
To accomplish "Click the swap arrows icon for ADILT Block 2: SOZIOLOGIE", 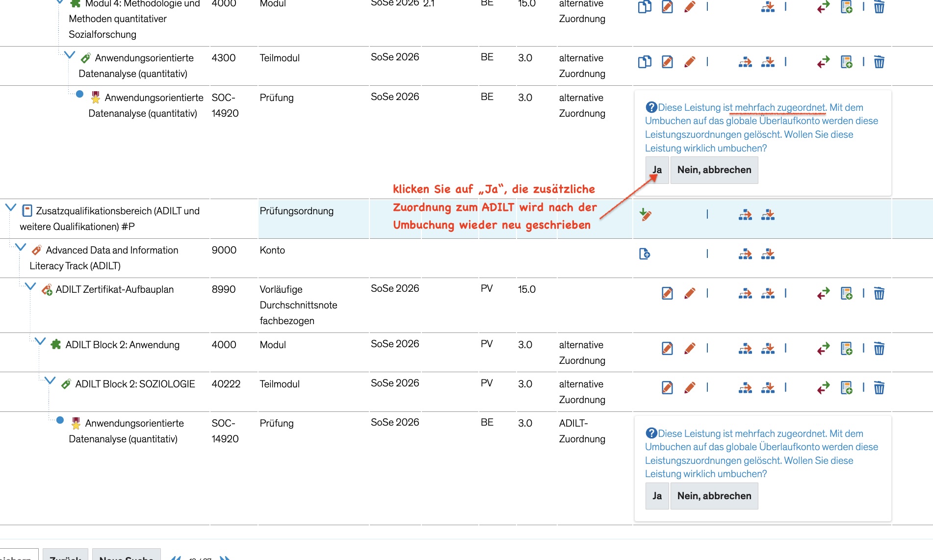I will (824, 387).
